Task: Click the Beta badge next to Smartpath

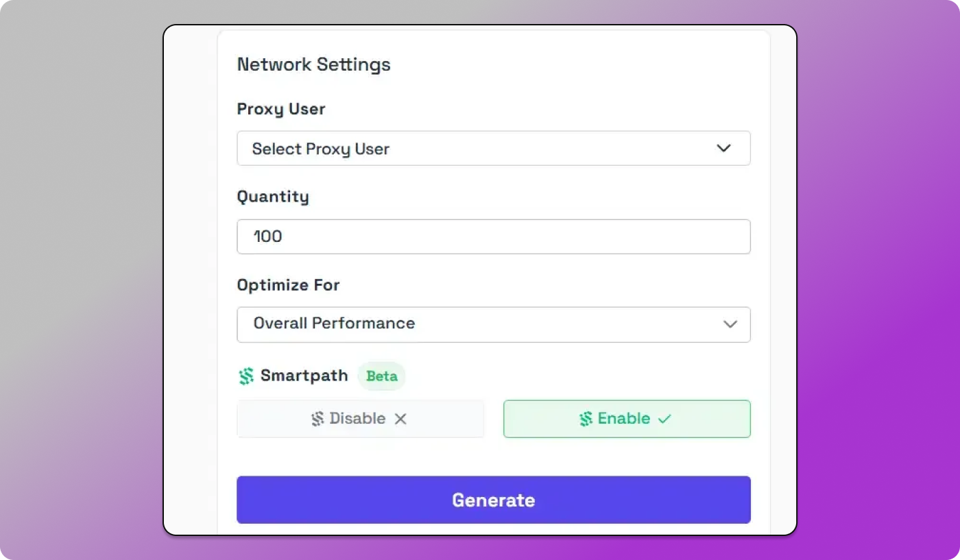Action: 381,376
